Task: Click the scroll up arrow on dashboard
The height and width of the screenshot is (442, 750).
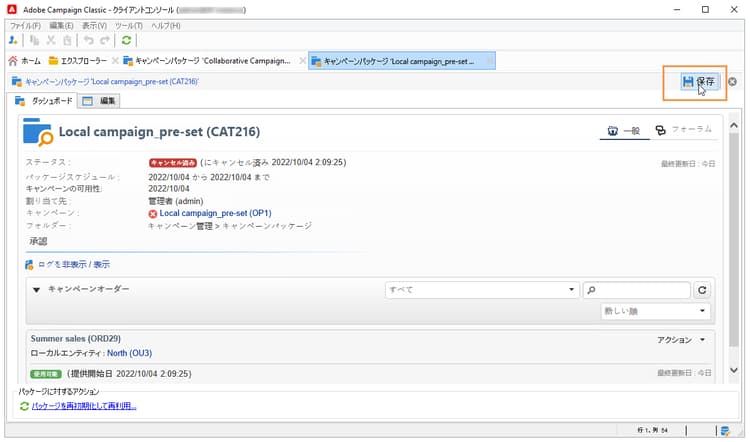Action: pyautogui.click(x=734, y=125)
